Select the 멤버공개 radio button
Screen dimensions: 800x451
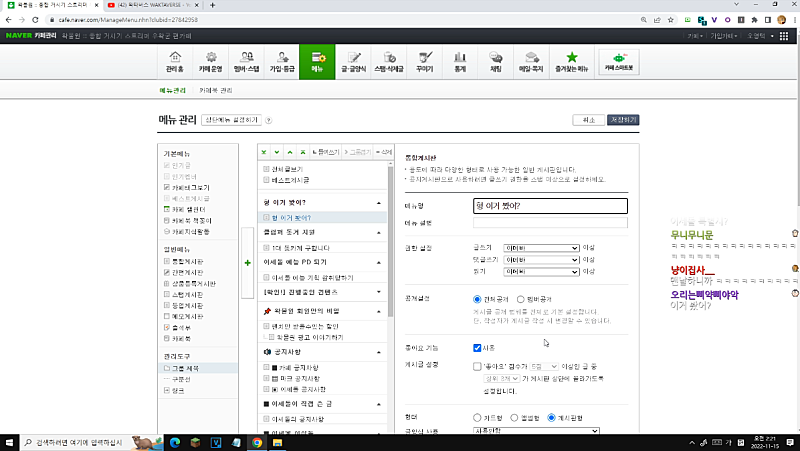click(x=520, y=298)
